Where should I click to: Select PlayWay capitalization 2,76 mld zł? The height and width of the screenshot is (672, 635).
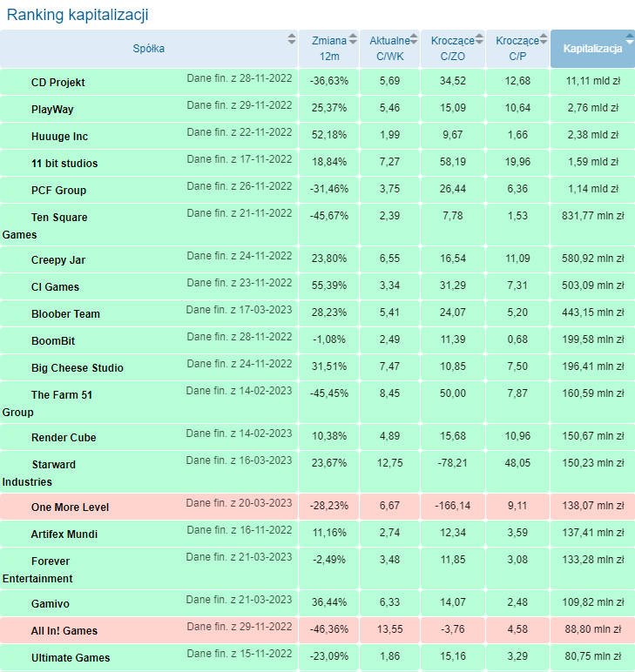[x=593, y=108]
